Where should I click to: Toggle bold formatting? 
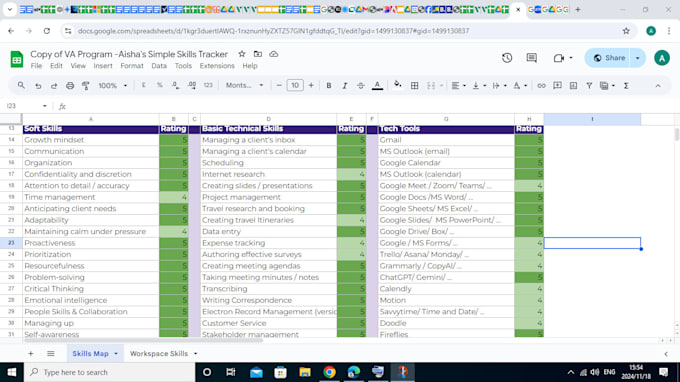point(329,85)
